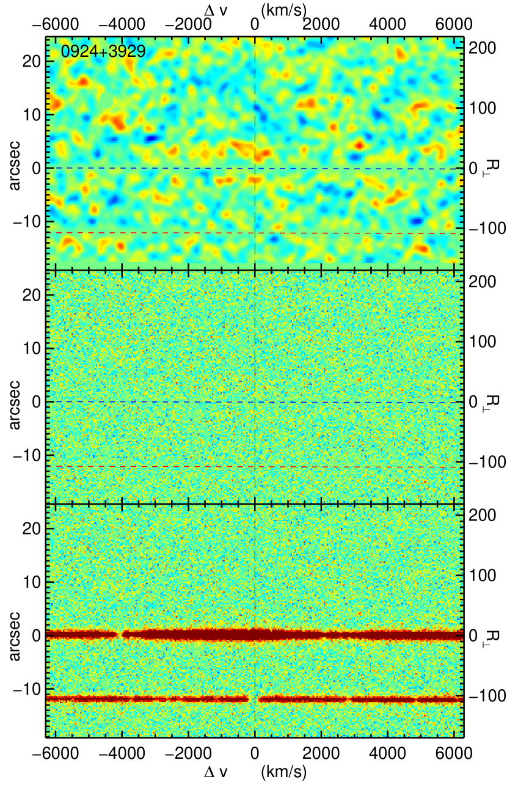Click the R⊥ label of the top panel
The width and height of the screenshot is (507, 812).
pos(492,167)
